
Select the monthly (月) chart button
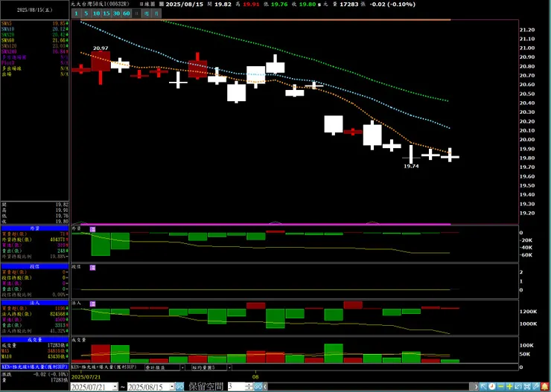click(x=156, y=13)
